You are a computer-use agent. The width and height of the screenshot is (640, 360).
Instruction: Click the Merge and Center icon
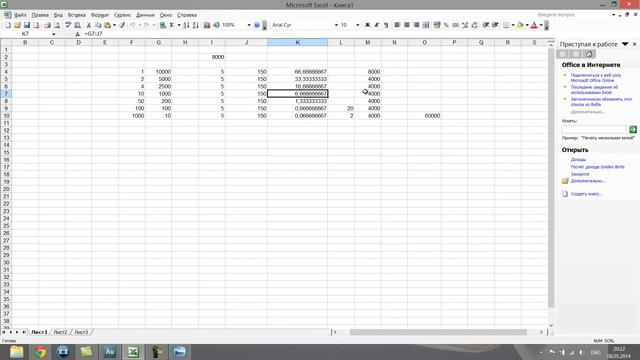coord(426,25)
